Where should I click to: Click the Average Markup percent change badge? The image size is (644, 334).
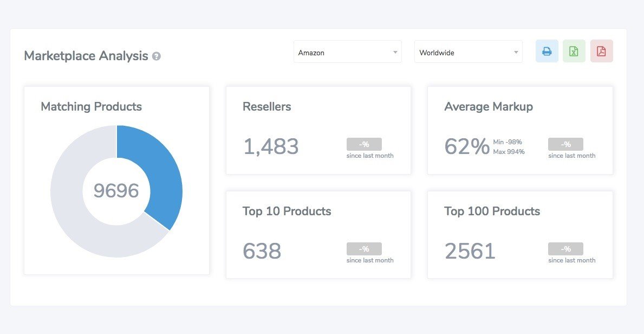pos(565,144)
